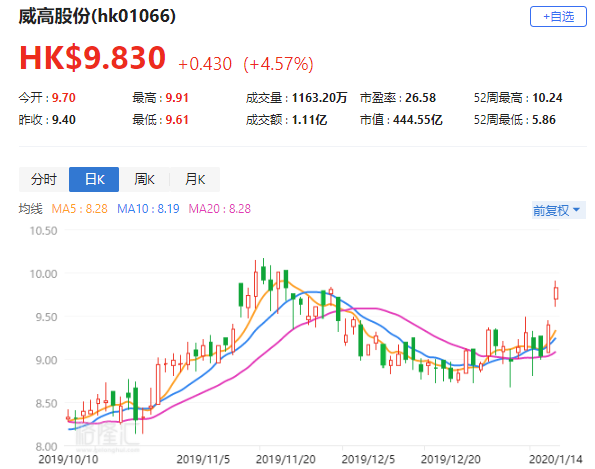595x469 pixels.
Task: Click the 10.00 y-axis price label
Action: (43, 274)
